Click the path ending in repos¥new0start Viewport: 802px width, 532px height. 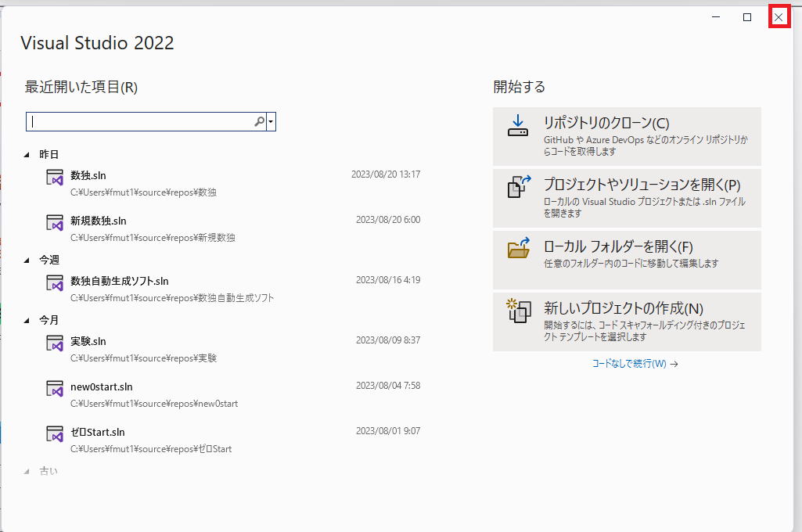click(154, 404)
